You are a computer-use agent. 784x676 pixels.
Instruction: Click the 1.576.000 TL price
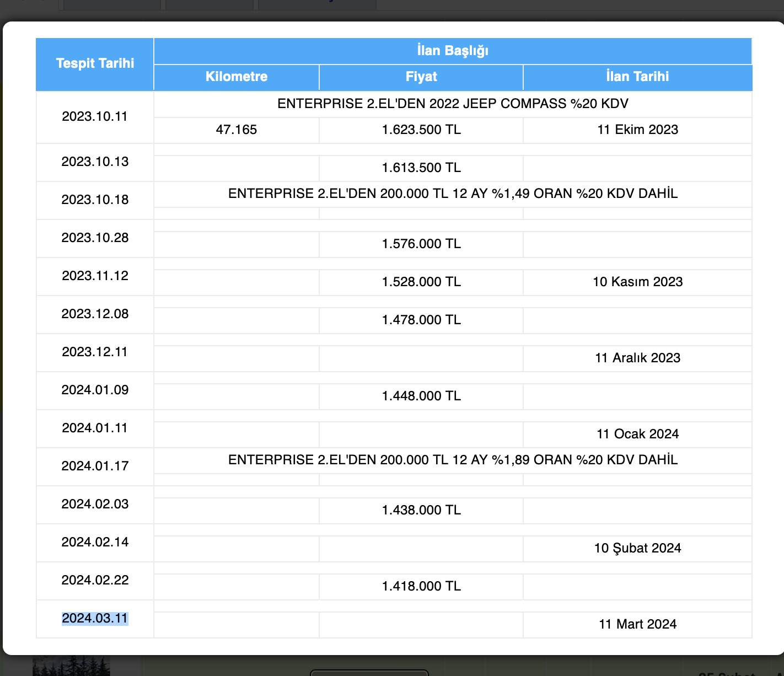click(x=421, y=244)
